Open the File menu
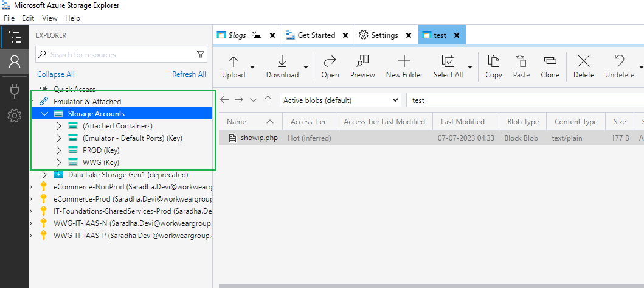The height and width of the screenshot is (288, 644). pyautogui.click(x=9, y=18)
